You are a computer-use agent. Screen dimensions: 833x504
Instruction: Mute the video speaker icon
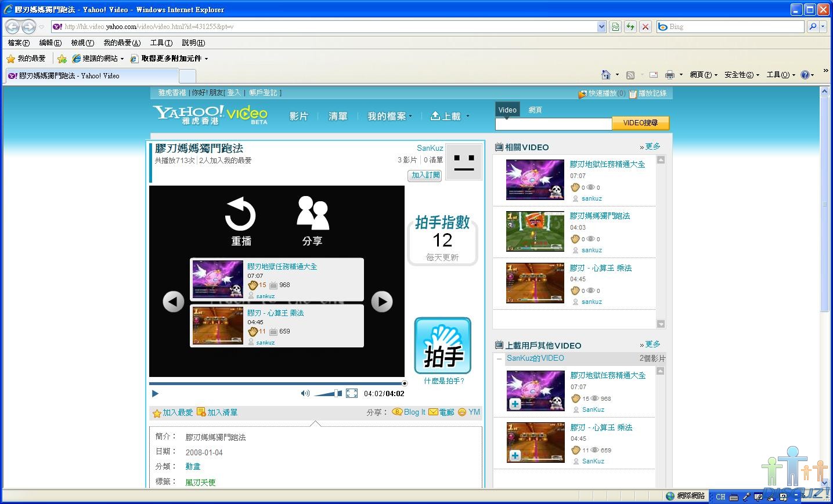tap(305, 393)
